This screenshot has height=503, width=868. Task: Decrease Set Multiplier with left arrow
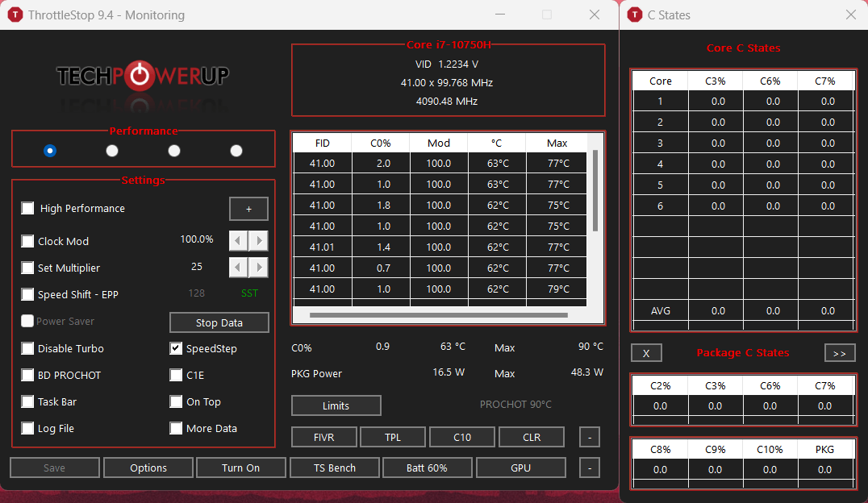coord(239,268)
